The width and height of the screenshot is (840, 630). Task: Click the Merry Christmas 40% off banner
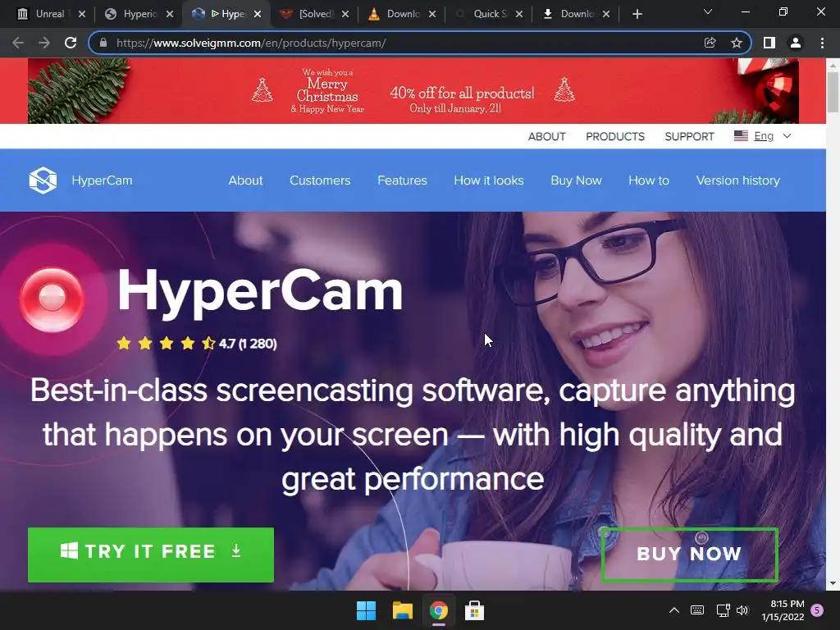pos(413,90)
